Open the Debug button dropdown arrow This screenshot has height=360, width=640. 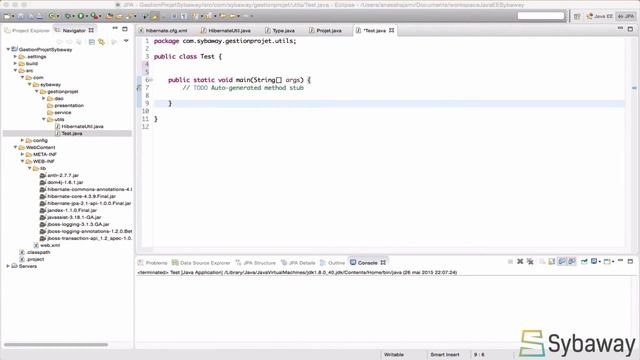click(73, 17)
